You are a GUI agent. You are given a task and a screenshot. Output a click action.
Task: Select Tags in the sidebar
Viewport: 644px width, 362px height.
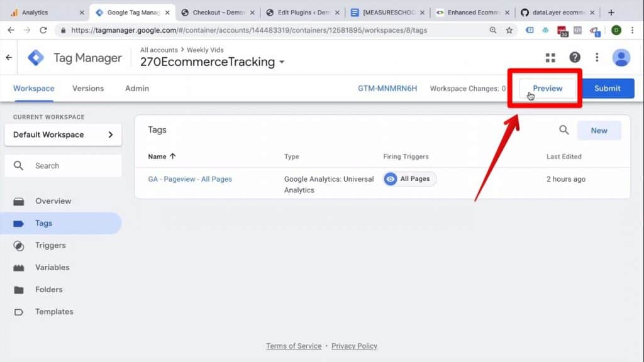coord(61,223)
